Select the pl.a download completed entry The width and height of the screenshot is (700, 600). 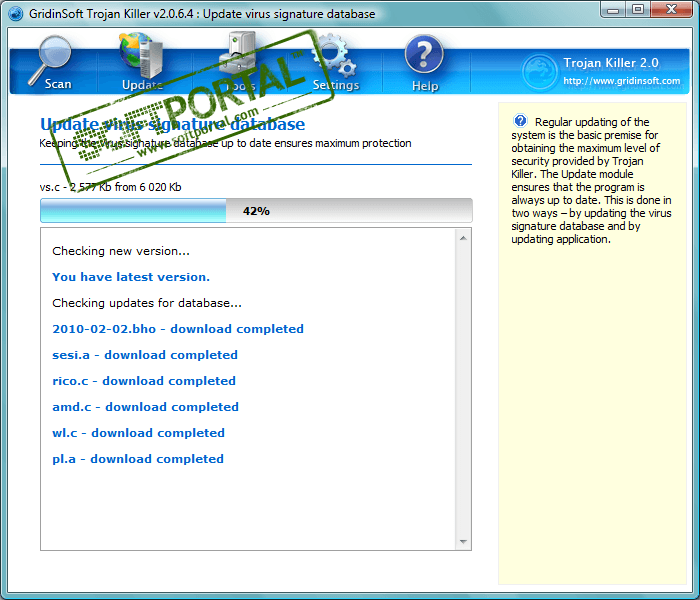click(138, 458)
